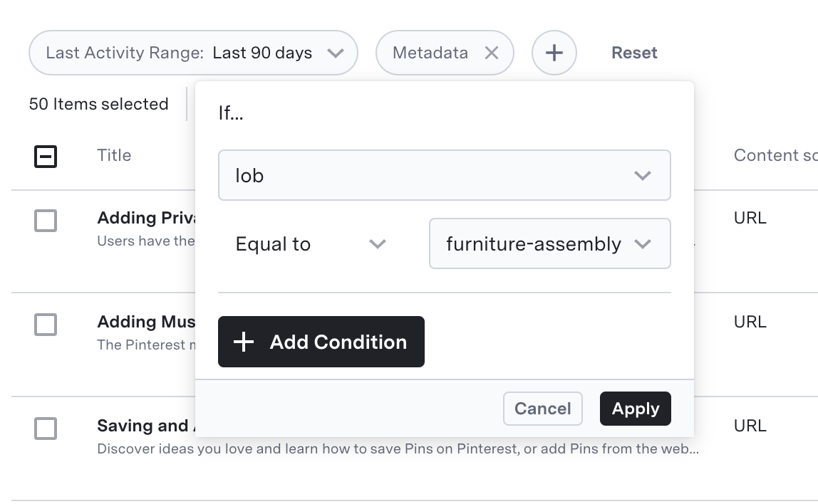Click the Reset filters link
The height and width of the screenshot is (504, 818).
(x=634, y=53)
